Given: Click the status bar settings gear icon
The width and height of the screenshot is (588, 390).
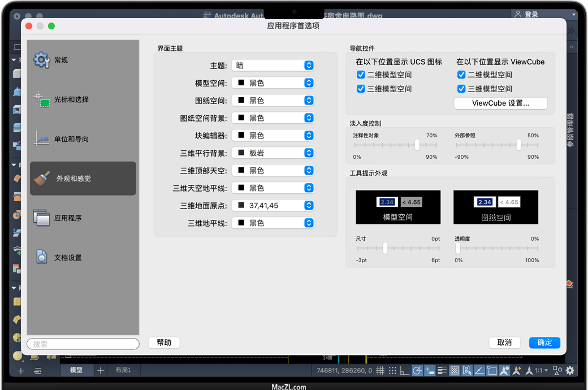Looking at the screenshot, I should [570, 371].
